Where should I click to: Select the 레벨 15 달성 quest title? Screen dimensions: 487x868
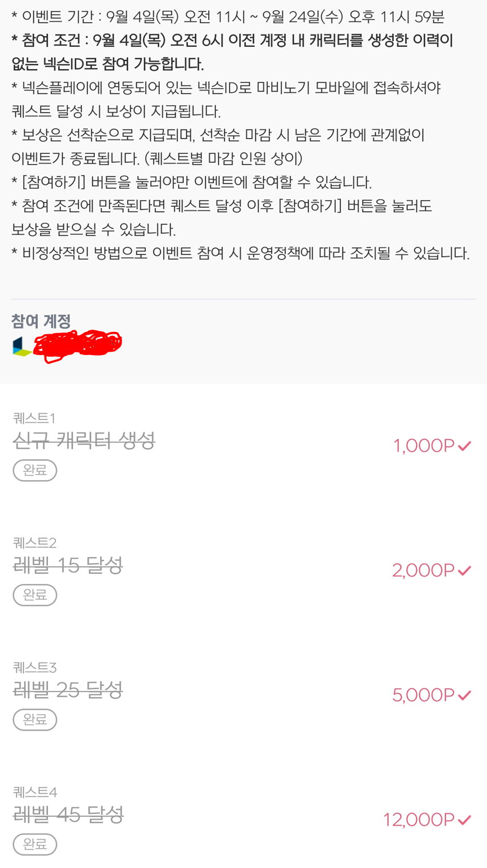tap(68, 565)
